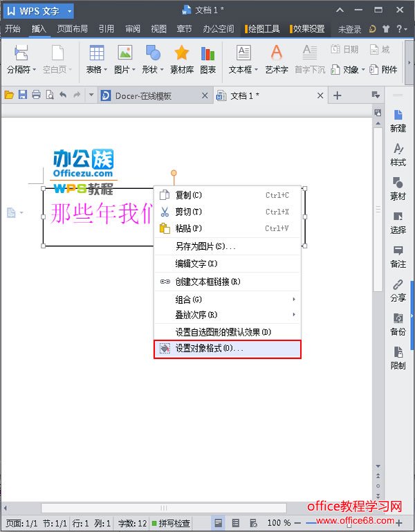Open print preview icon

[50, 95]
